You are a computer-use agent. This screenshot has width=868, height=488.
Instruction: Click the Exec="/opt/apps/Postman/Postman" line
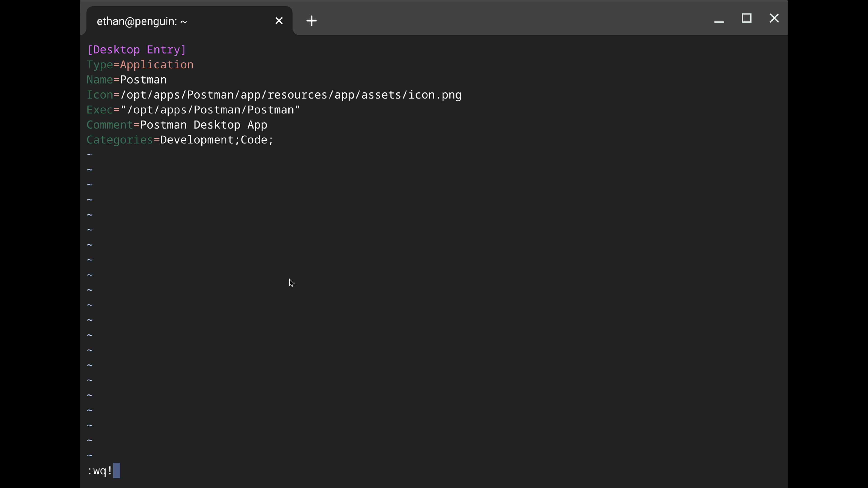pyautogui.click(x=193, y=110)
